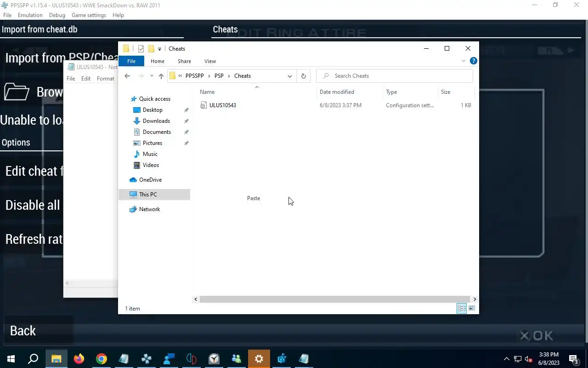This screenshot has height=368, width=588.
Task: Open File tab in Explorer
Action: (x=131, y=61)
